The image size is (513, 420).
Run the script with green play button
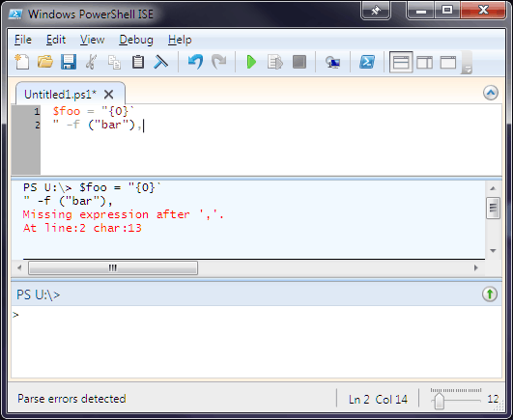click(251, 62)
